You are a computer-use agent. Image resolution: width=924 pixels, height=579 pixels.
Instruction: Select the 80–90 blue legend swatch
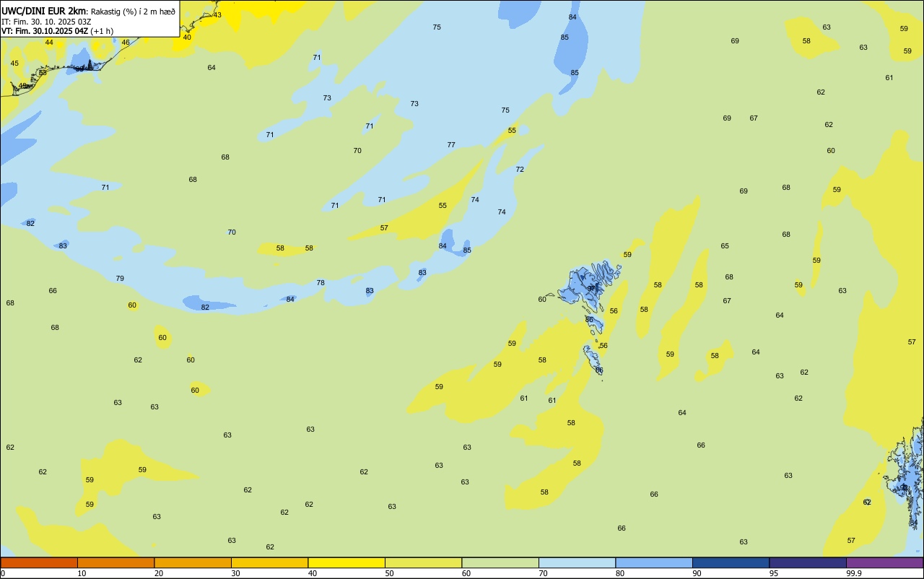click(654, 562)
